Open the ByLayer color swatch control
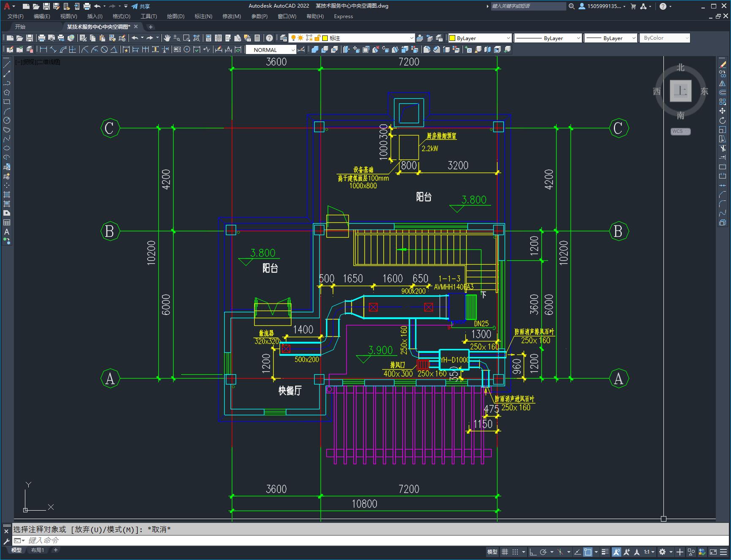 tap(480, 38)
